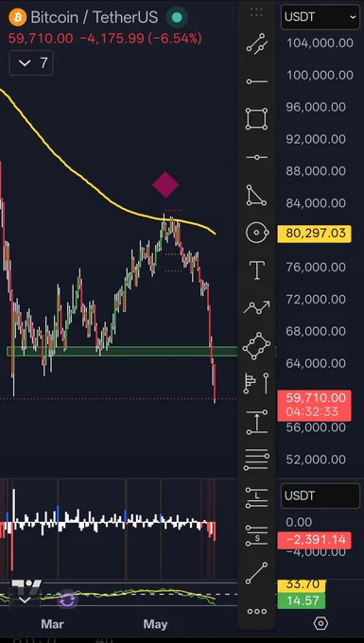
Task: Open more drawing tools menu
Action: click(257, 612)
